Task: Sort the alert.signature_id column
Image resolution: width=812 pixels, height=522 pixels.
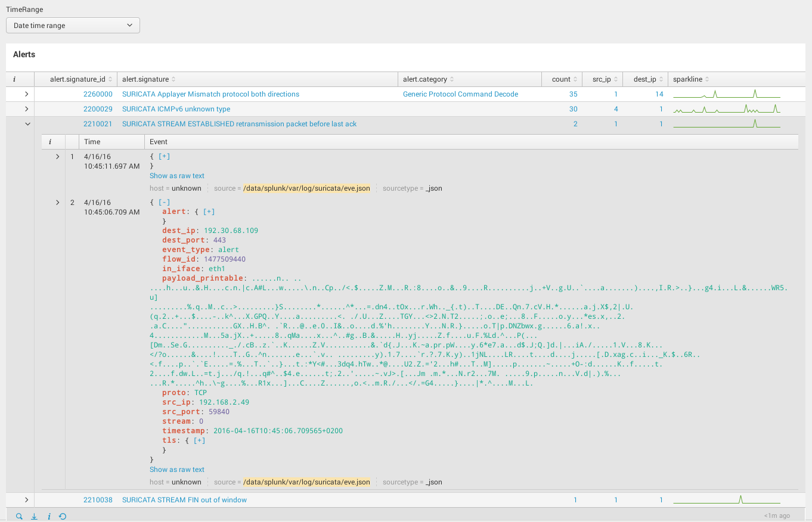Action: (x=110, y=79)
